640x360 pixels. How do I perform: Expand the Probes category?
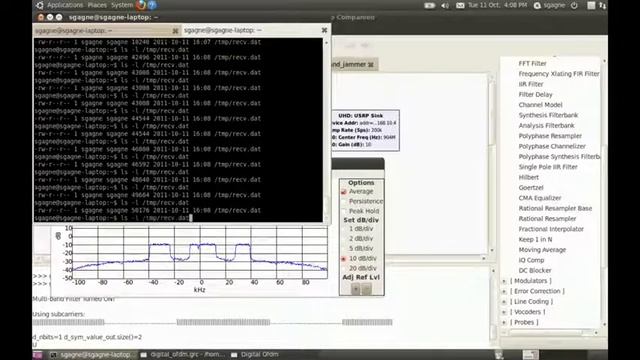504,322
